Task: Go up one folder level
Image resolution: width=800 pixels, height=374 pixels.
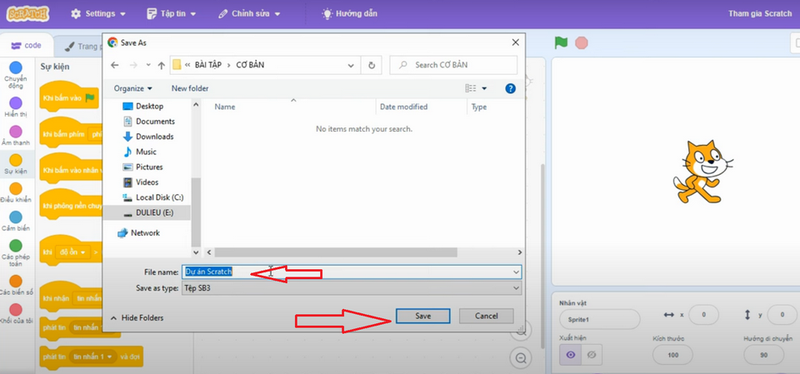Action: 161,65
